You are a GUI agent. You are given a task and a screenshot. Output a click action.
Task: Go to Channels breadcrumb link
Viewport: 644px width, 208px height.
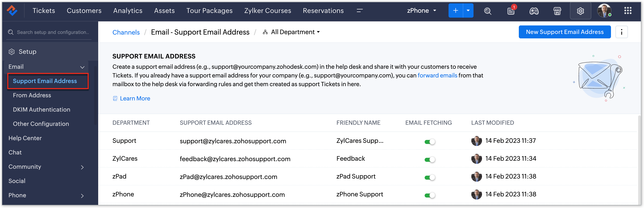click(126, 32)
